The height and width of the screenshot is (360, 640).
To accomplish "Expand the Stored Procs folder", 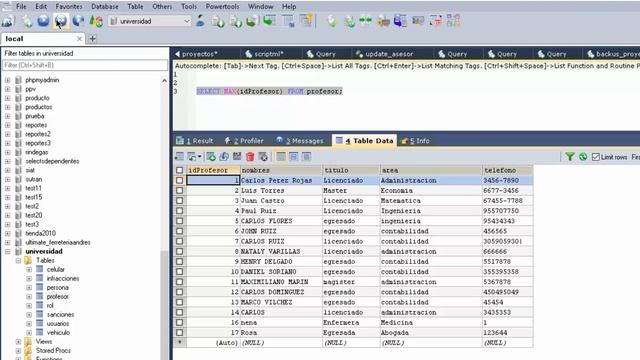I will pos(18,351).
